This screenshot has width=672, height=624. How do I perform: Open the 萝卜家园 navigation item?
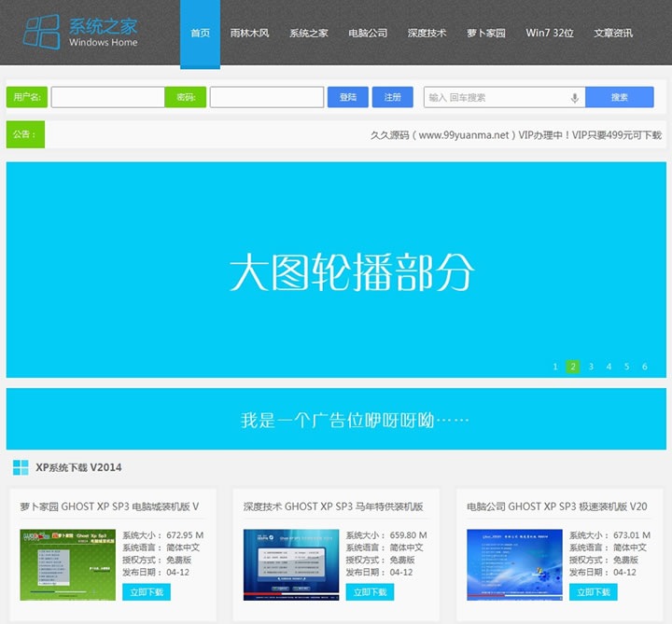[486, 33]
